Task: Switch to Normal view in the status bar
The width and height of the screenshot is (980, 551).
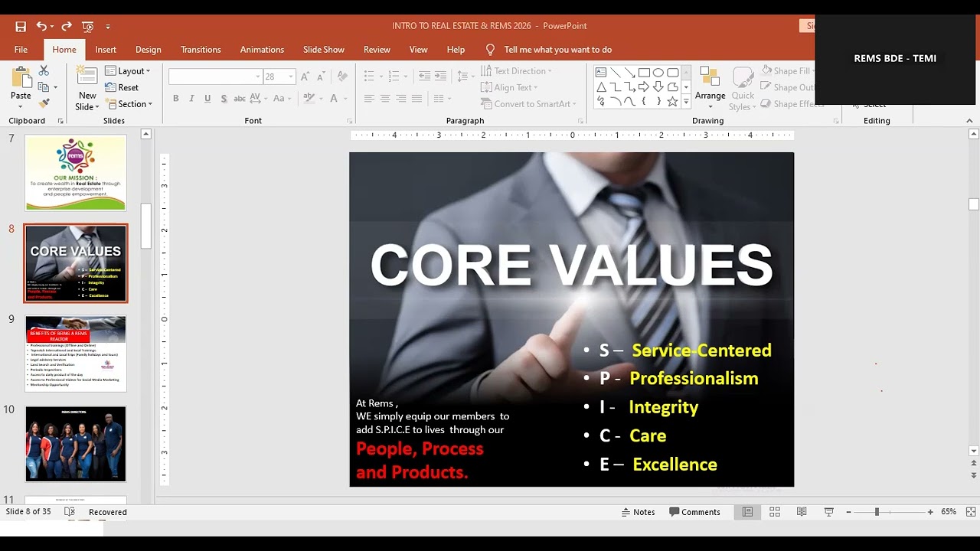Action: (747, 512)
